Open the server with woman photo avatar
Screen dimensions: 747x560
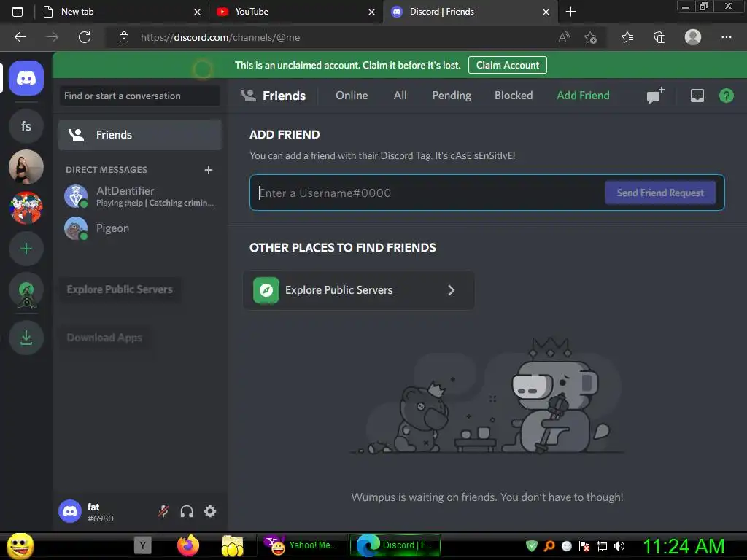[x=26, y=167]
